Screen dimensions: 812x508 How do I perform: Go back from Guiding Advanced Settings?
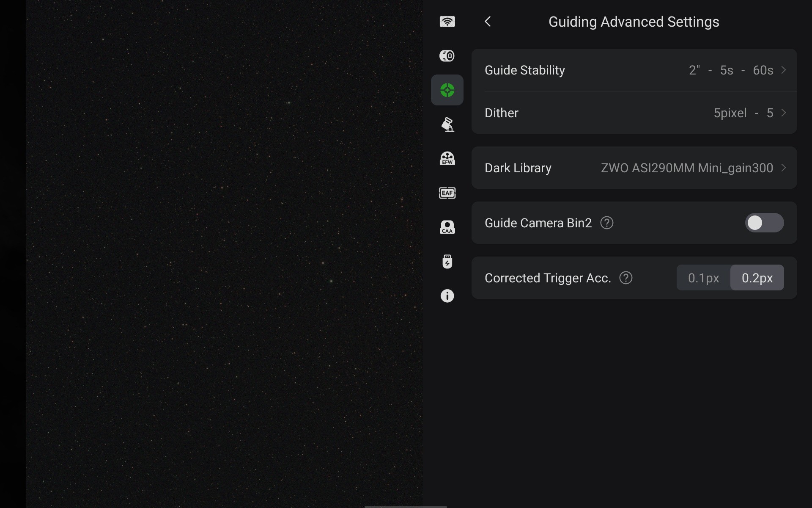coord(488,22)
